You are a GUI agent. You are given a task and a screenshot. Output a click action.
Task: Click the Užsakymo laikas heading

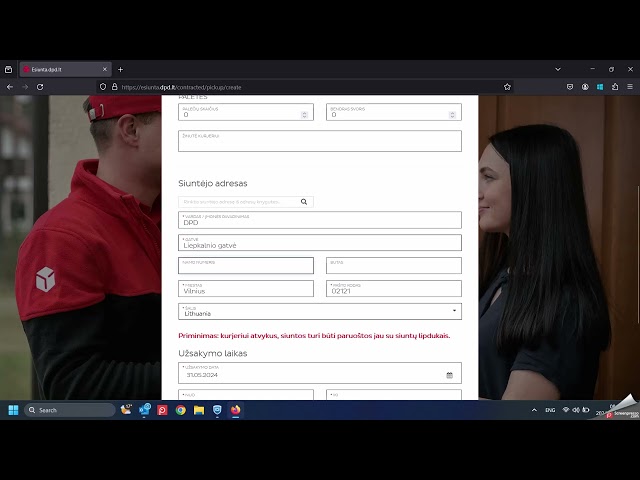[213, 353]
